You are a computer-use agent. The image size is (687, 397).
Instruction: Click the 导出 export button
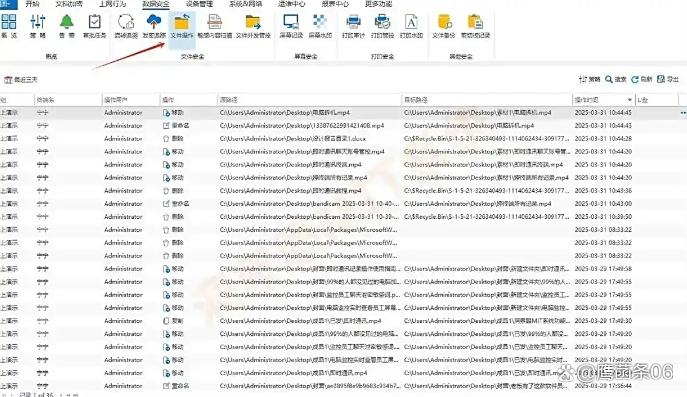click(x=668, y=79)
